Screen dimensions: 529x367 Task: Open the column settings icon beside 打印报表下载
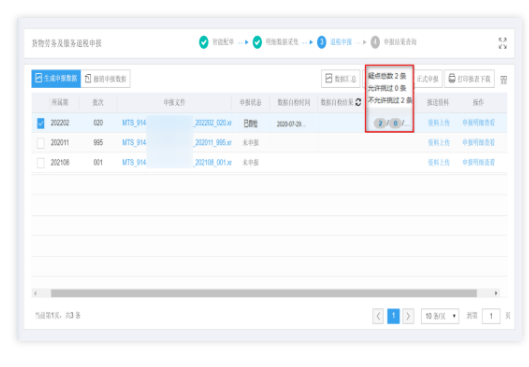(x=503, y=80)
